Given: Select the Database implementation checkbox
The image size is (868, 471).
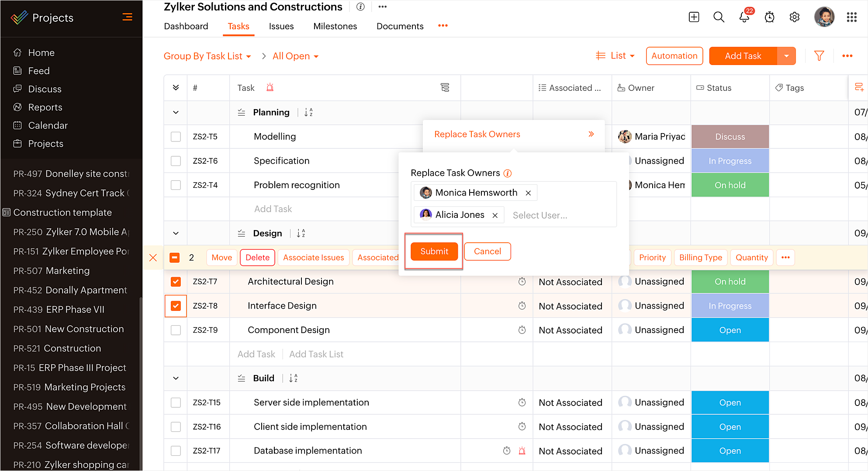Looking at the screenshot, I should 176,450.
